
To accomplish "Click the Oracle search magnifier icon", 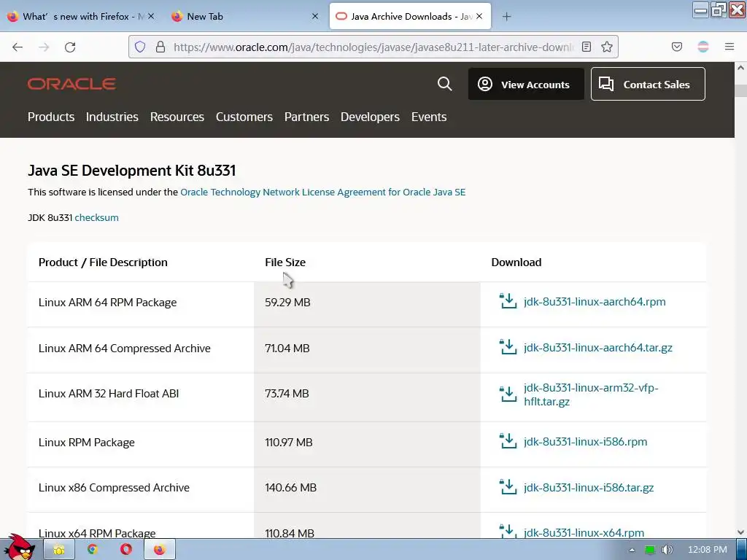I will coord(444,84).
